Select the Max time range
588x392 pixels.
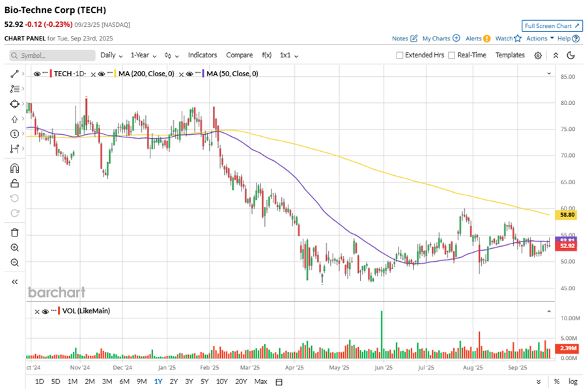260,382
